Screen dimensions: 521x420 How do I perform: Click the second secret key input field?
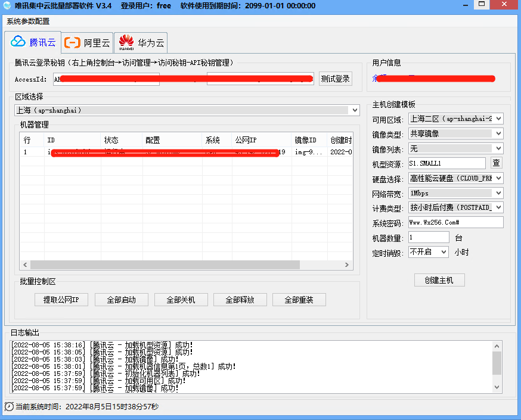pos(260,79)
